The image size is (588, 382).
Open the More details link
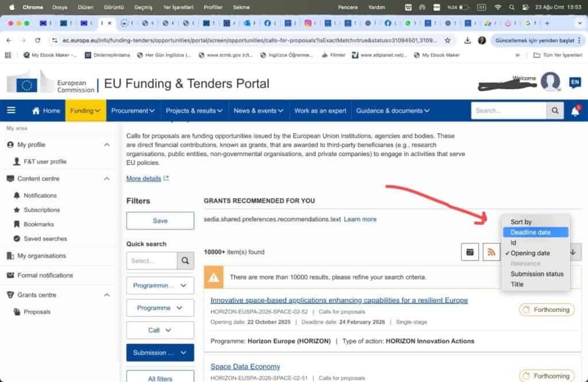pos(143,178)
